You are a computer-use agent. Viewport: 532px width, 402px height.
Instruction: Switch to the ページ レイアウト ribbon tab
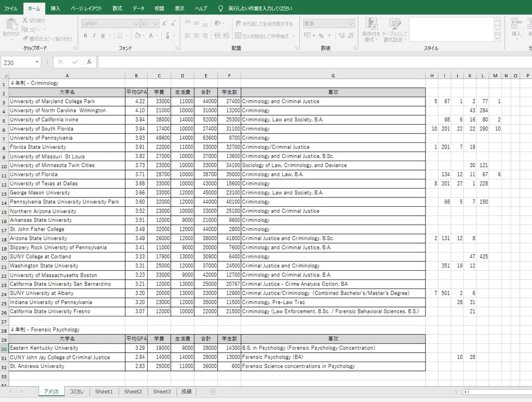86,8
